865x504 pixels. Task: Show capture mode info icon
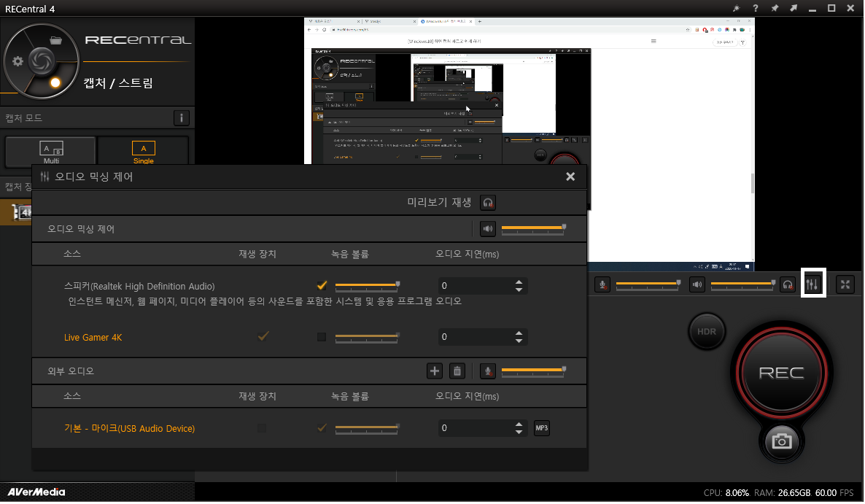181,117
